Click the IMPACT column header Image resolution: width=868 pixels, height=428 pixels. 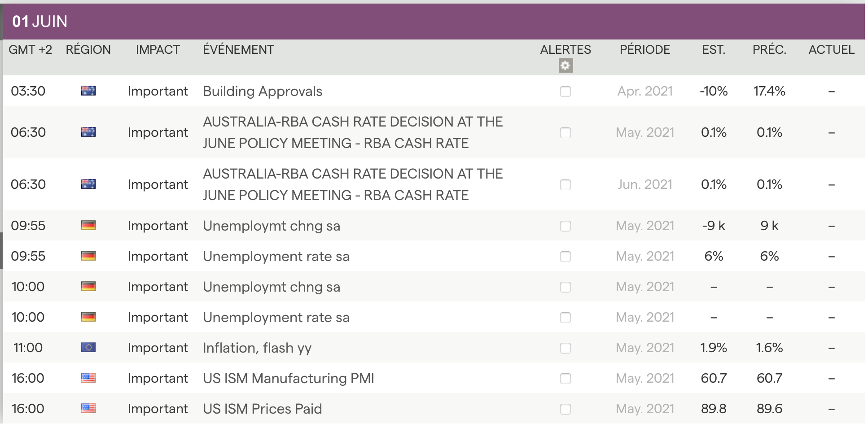158,50
